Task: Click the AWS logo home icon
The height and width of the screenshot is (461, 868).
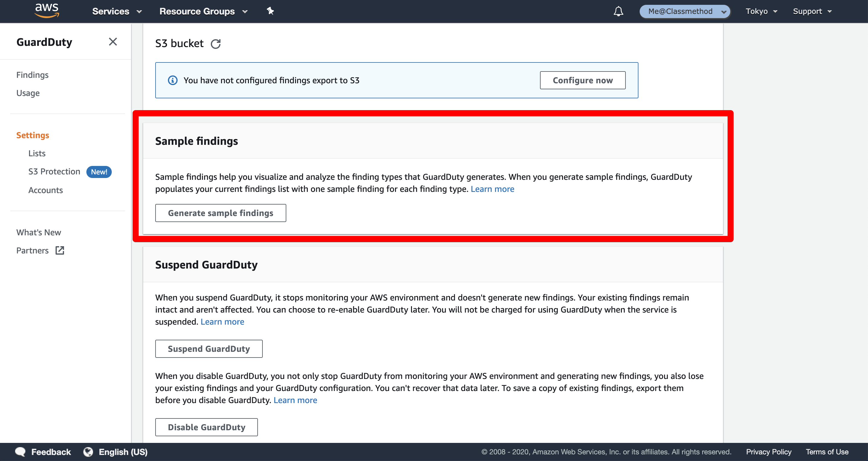Action: click(x=47, y=11)
